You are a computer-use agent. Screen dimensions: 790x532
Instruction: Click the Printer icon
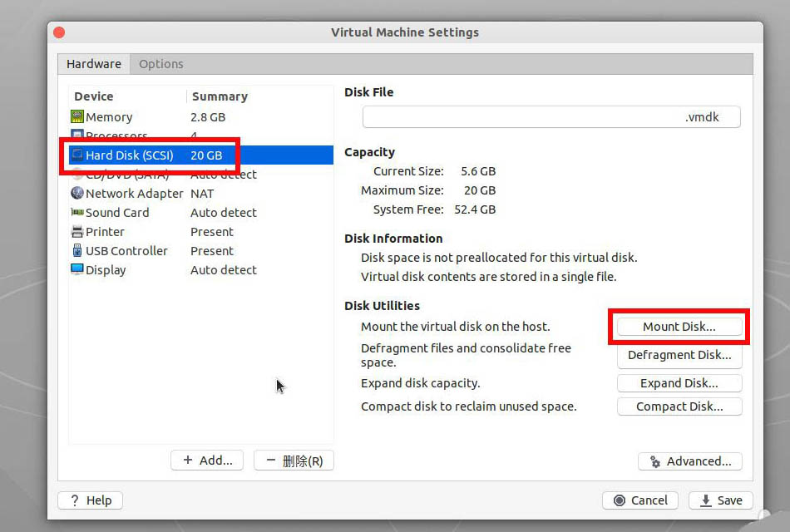(x=77, y=232)
